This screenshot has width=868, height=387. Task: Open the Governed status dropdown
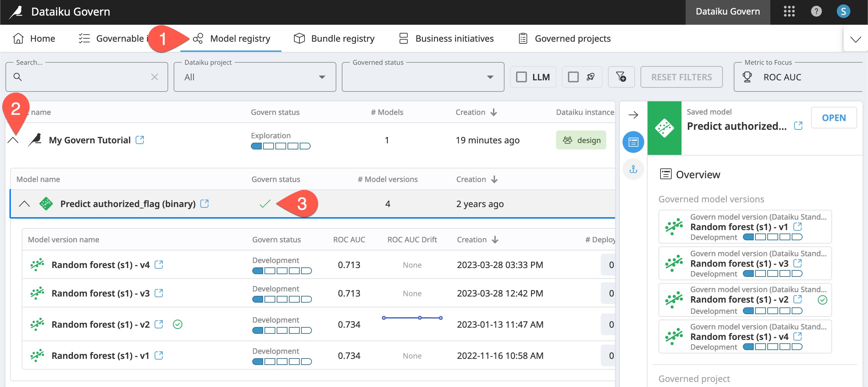tap(423, 77)
